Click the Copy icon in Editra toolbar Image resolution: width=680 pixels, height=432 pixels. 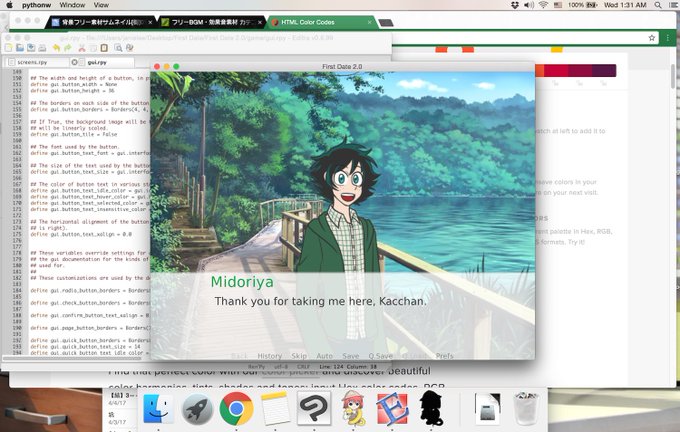click(93, 48)
